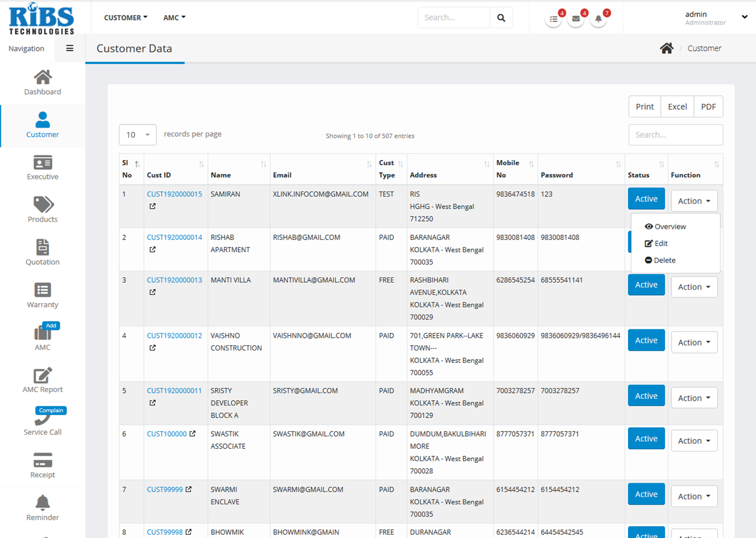Toggle Active status for MANTI VILLA
The image size is (756, 538).
click(x=646, y=285)
